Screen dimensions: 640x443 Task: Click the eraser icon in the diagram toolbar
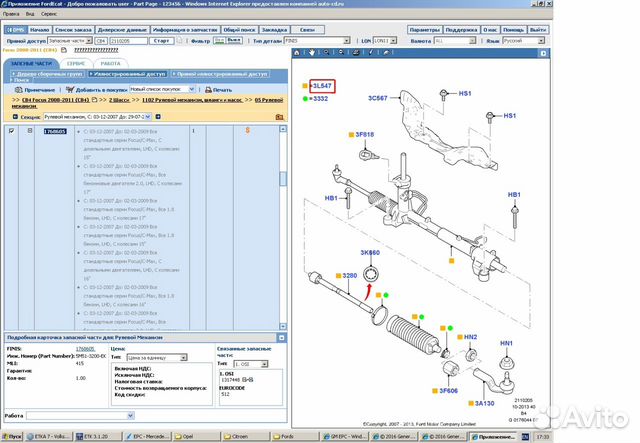tap(386, 53)
